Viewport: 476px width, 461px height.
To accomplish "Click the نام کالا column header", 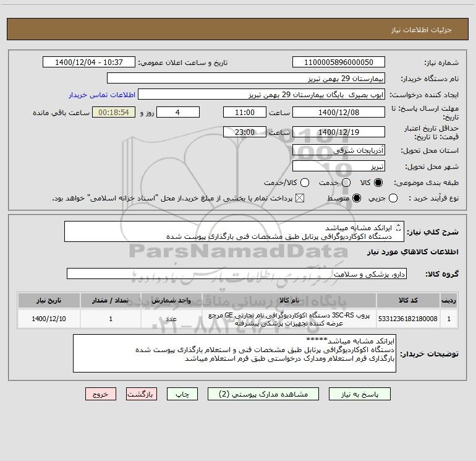I will 289,301.
